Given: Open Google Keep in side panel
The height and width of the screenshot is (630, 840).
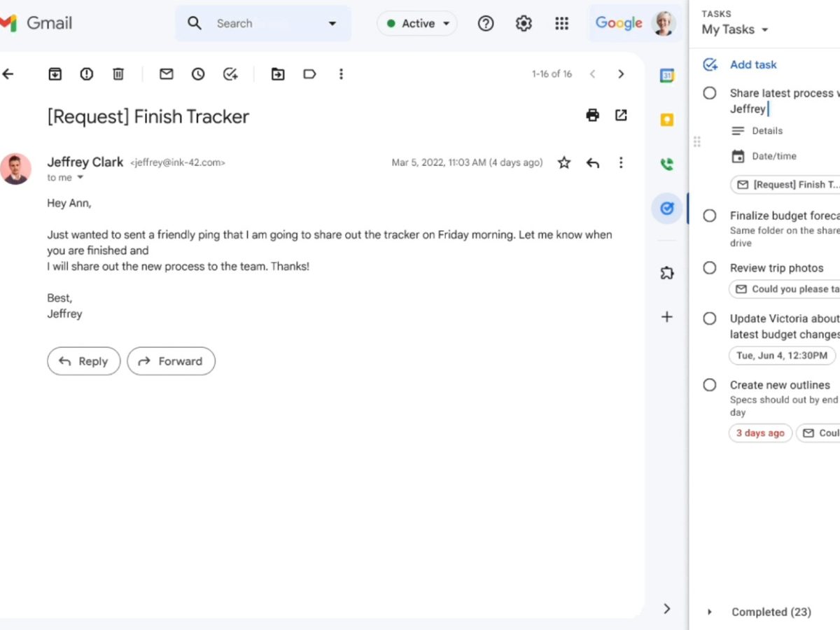Looking at the screenshot, I should (667, 120).
